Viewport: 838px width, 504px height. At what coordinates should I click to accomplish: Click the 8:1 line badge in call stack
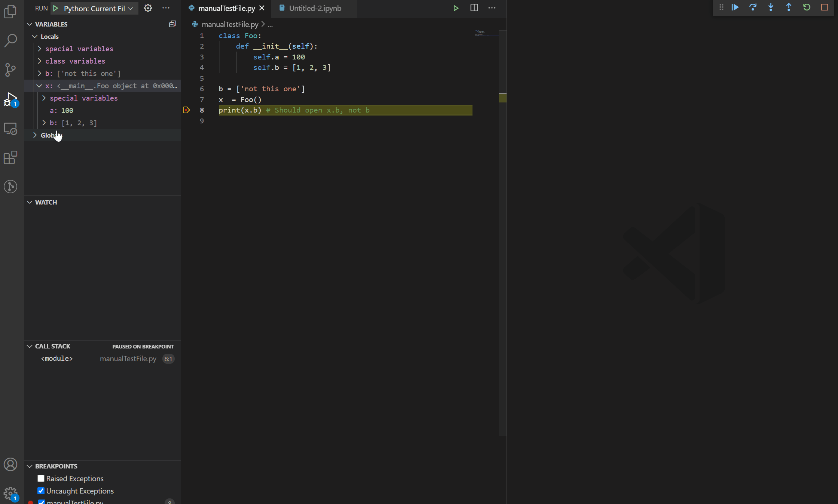click(168, 359)
